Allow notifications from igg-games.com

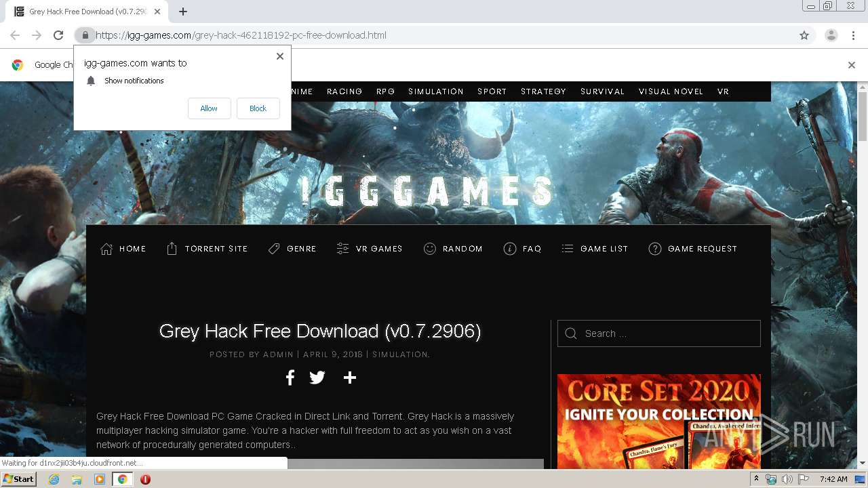pyautogui.click(x=209, y=108)
